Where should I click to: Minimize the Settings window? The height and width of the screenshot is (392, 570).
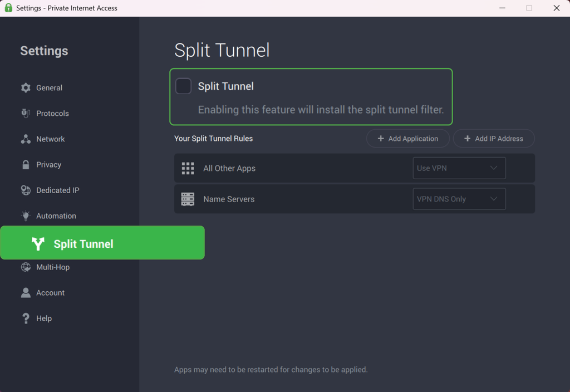point(503,8)
